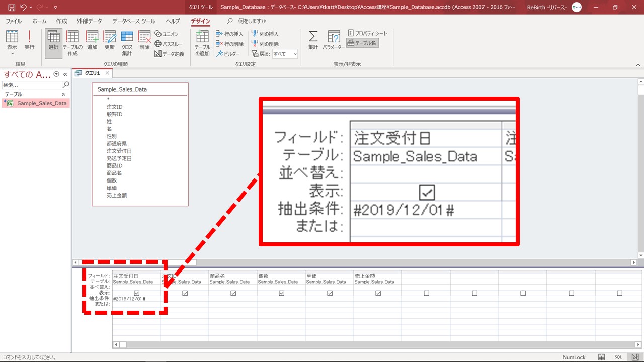Open the 作成 (Create) ribbon tab
Viewport: 644px width, 362px height.
click(61, 21)
